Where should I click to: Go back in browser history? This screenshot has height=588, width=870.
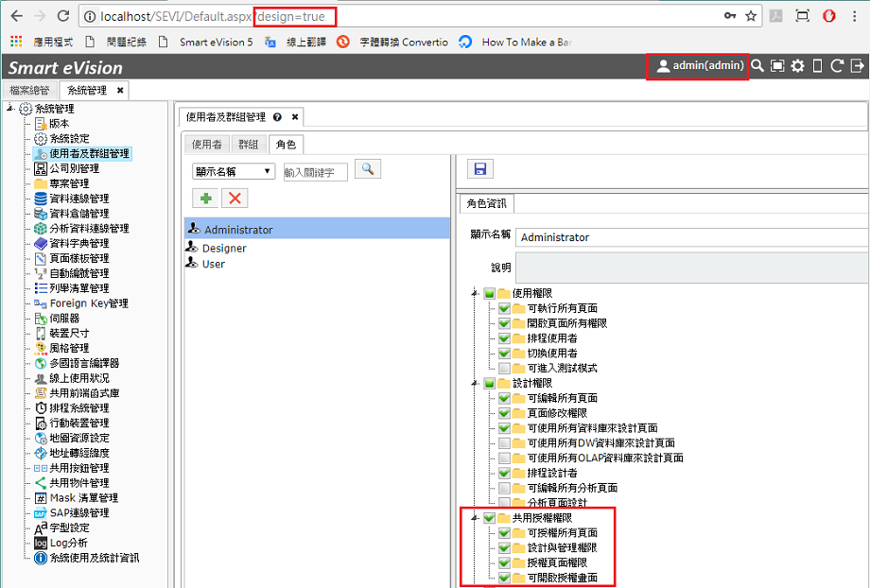pyautogui.click(x=17, y=16)
